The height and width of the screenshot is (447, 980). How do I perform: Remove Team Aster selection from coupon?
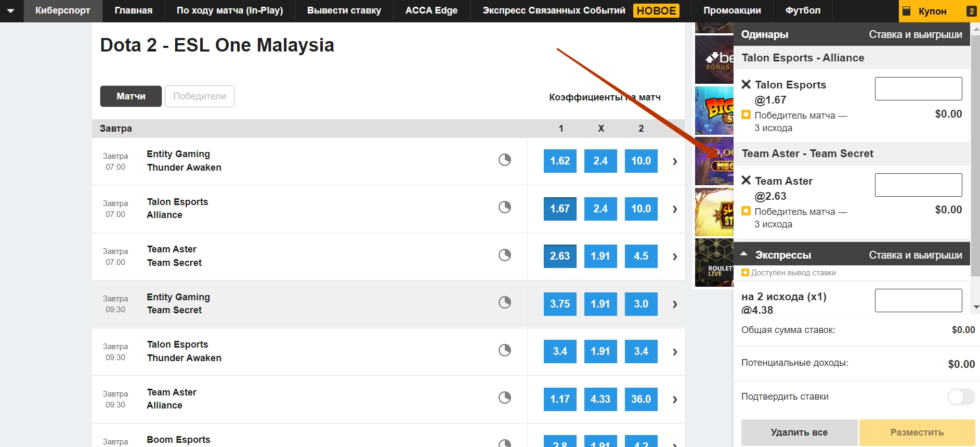pos(746,181)
